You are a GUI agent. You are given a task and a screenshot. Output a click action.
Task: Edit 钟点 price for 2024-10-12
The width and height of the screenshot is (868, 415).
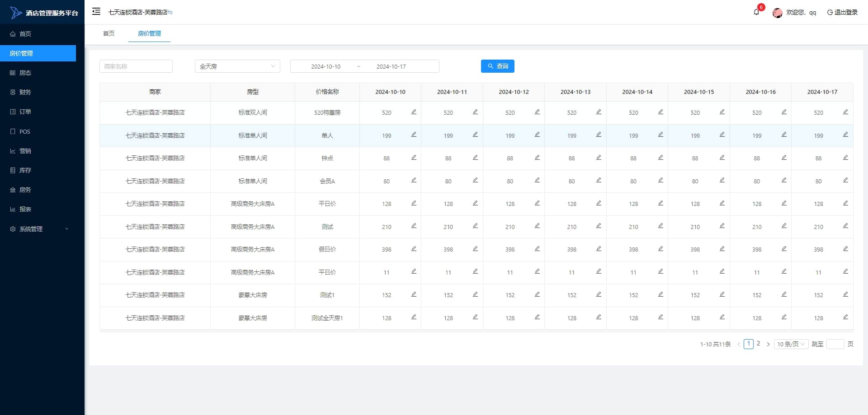(x=537, y=158)
